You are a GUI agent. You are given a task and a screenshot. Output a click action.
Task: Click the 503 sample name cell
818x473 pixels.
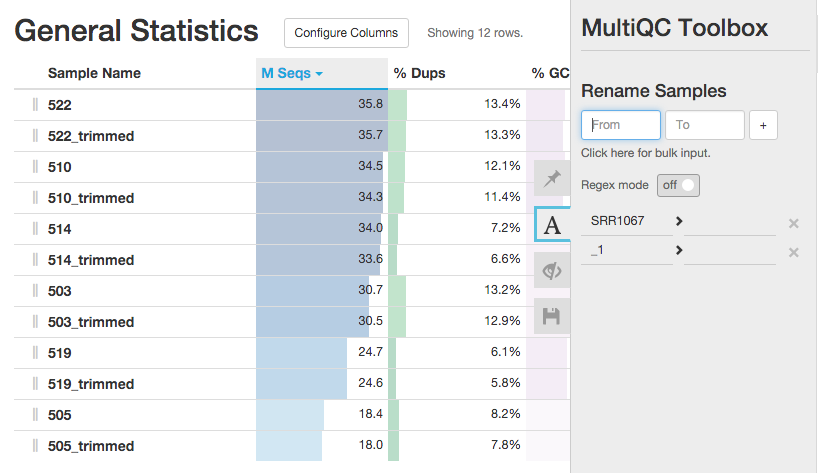(x=60, y=291)
